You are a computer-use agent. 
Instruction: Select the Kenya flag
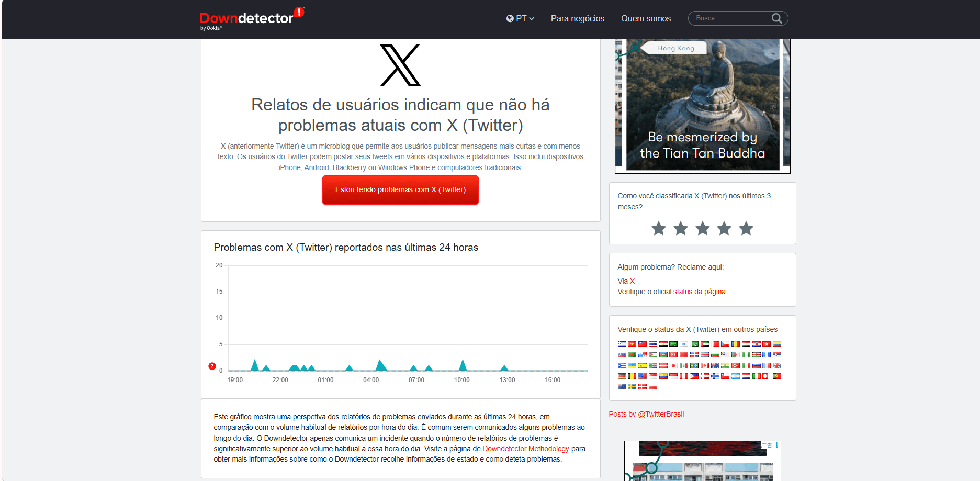tap(757, 355)
